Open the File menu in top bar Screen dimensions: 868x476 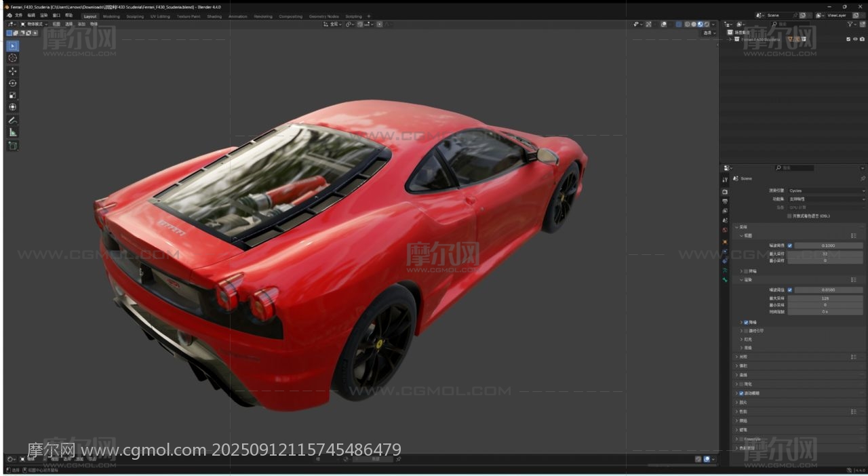point(18,16)
